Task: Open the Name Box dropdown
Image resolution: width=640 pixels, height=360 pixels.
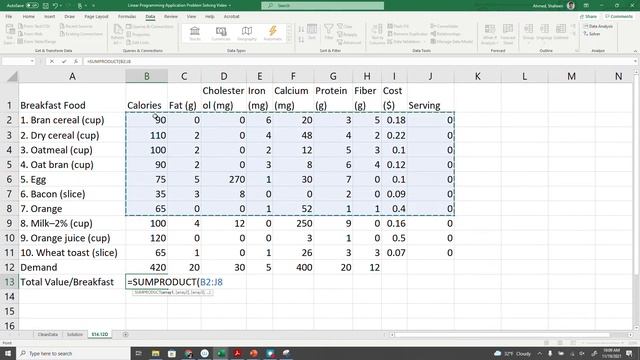Action: click(x=32, y=61)
